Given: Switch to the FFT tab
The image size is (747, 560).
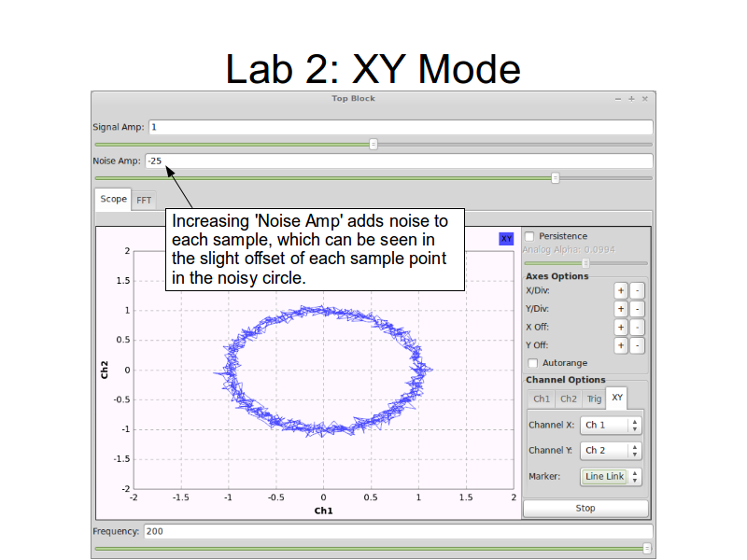Looking at the screenshot, I should point(144,200).
